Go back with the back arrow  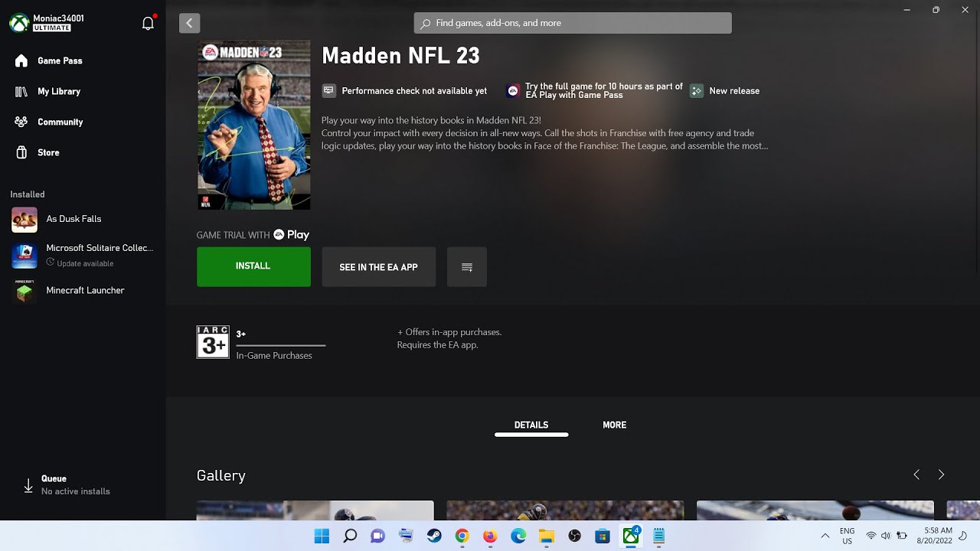(189, 23)
